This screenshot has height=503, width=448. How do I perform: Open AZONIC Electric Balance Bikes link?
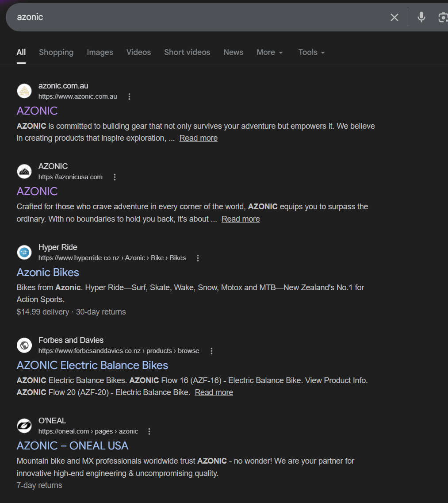point(92,365)
